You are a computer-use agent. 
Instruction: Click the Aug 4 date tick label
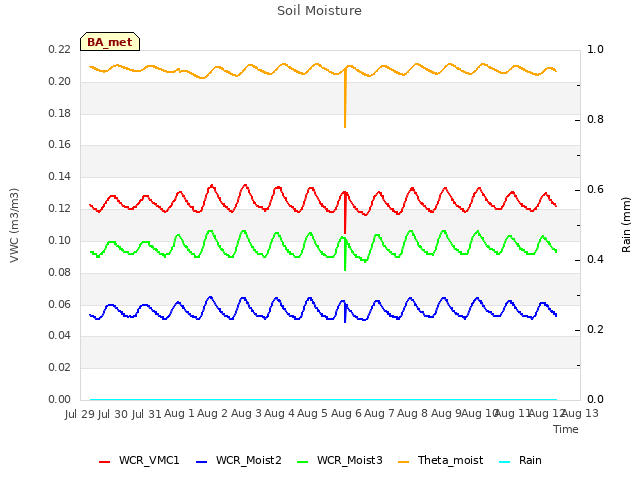[279, 414]
